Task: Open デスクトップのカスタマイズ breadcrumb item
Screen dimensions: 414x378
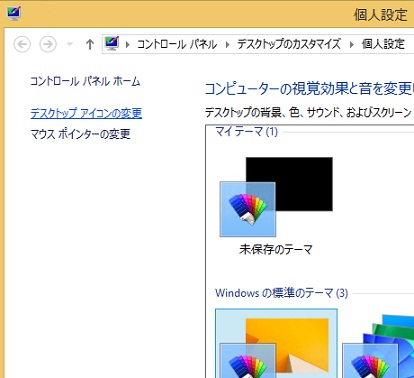Action: click(x=289, y=44)
